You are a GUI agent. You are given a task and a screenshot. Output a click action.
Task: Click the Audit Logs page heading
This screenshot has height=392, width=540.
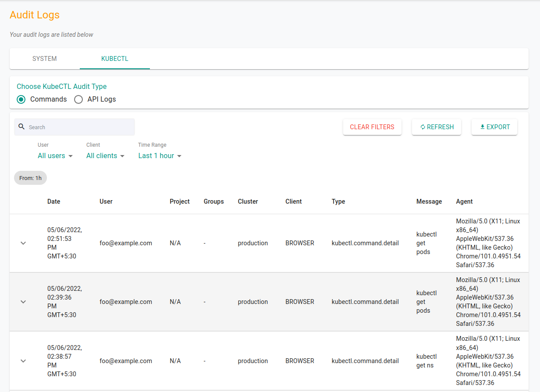(x=35, y=15)
